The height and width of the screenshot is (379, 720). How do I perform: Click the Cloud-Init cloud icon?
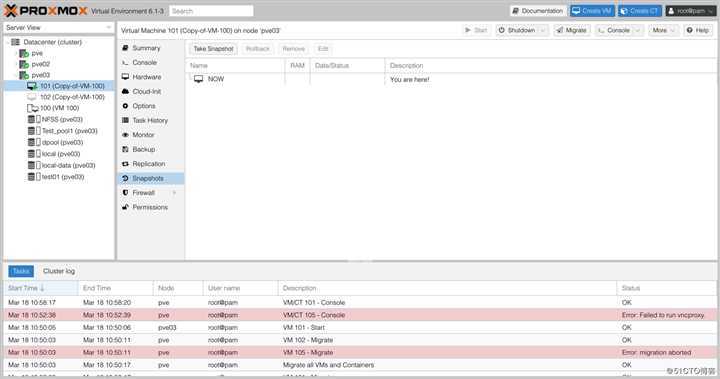[x=125, y=91]
